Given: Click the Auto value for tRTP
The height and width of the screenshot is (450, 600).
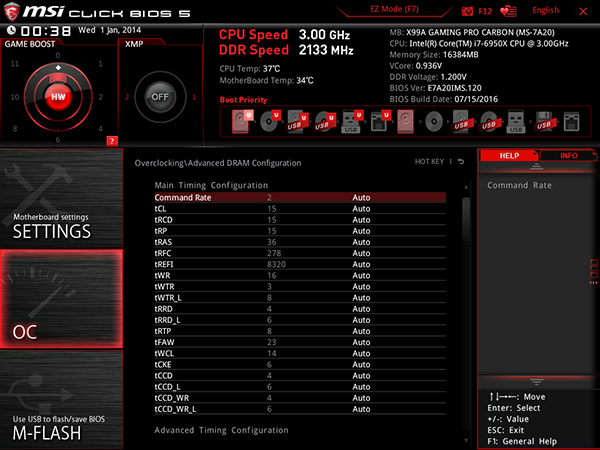Looking at the screenshot, I should pos(361,331).
